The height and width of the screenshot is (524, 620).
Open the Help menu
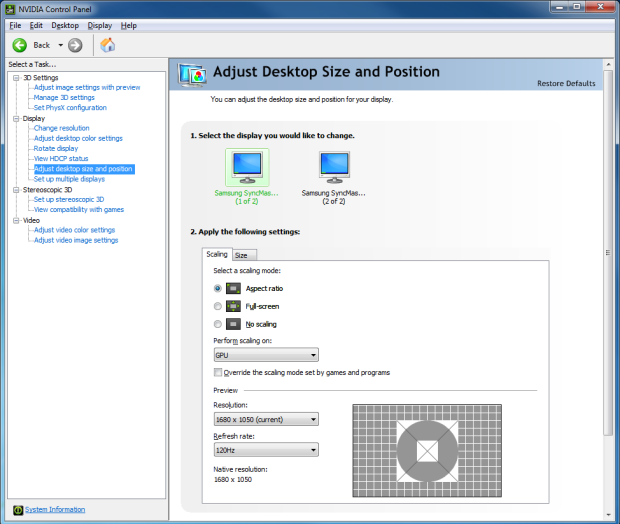pos(129,25)
